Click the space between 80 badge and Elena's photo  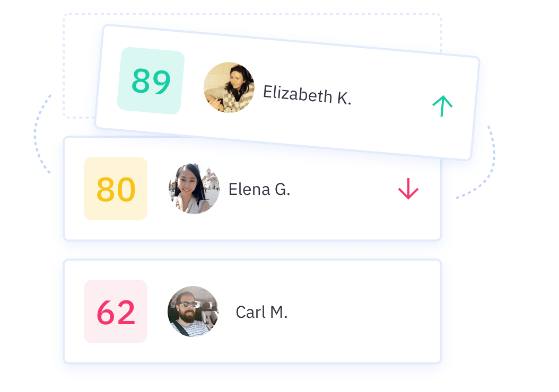pos(158,189)
